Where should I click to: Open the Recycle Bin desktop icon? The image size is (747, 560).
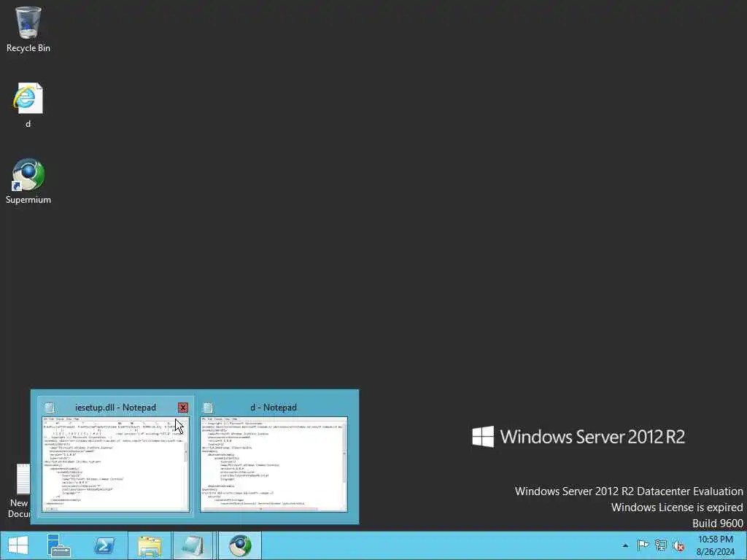pyautogui.click(x=28, y=29)
